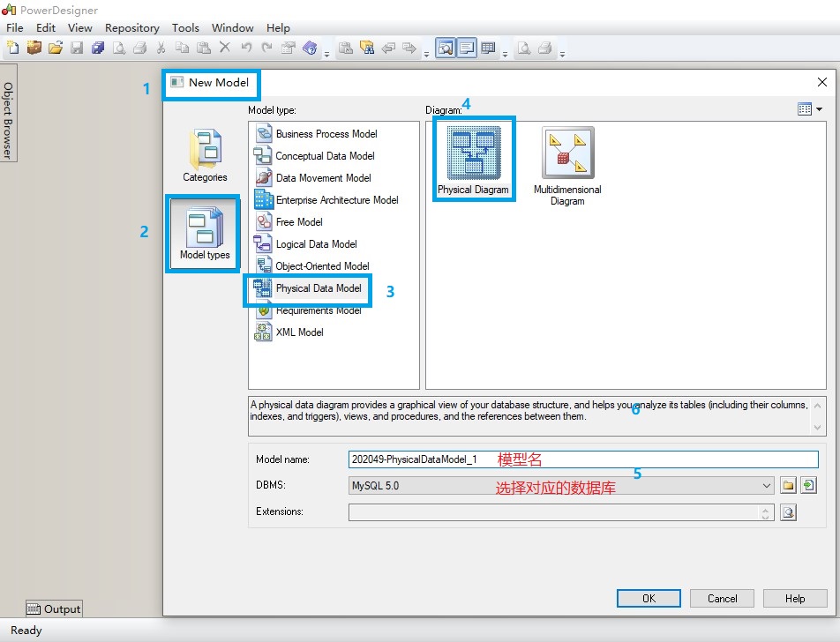Image resolution: width=840 pixels, height=642 pixels.
Task: Open the Tools menu
Action: click(x=185, y=27)
